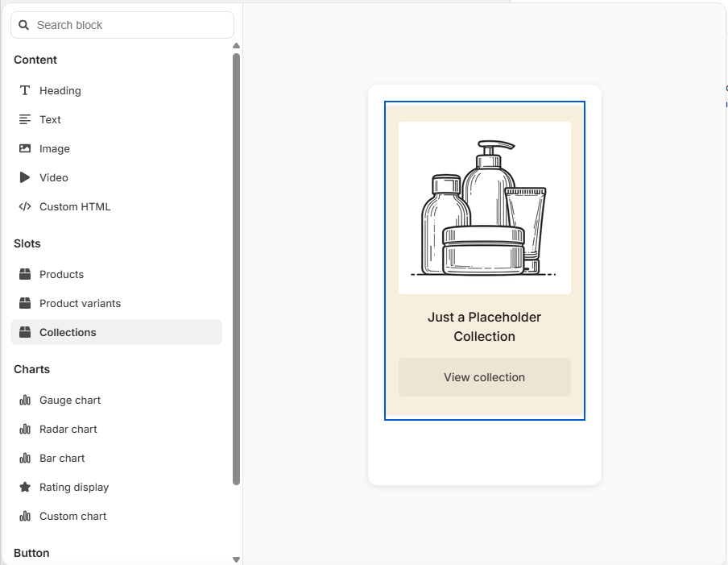The width and height of the screenshot is (728, 565).
Task: Click the Just a Placeholder Collection title
Action: (x=484, y=326)
